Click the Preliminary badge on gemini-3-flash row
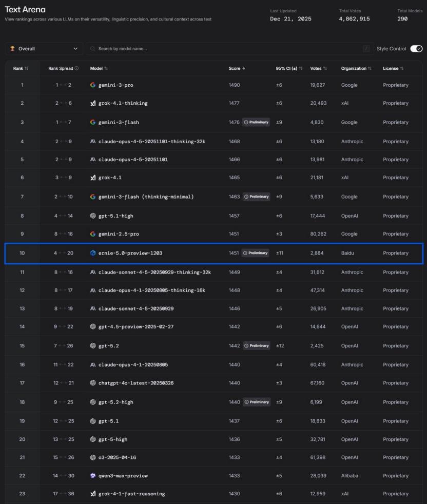Screen dimensions: 427x504 pos(256,122)
